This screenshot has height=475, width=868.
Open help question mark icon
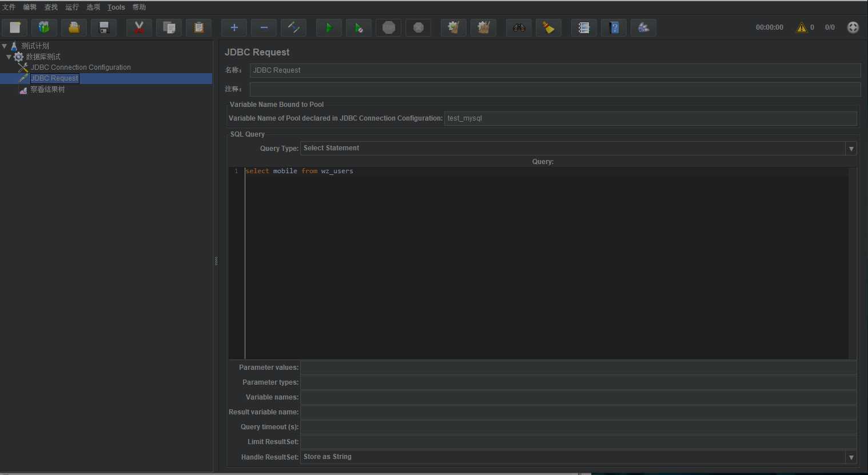pos(614,27)
